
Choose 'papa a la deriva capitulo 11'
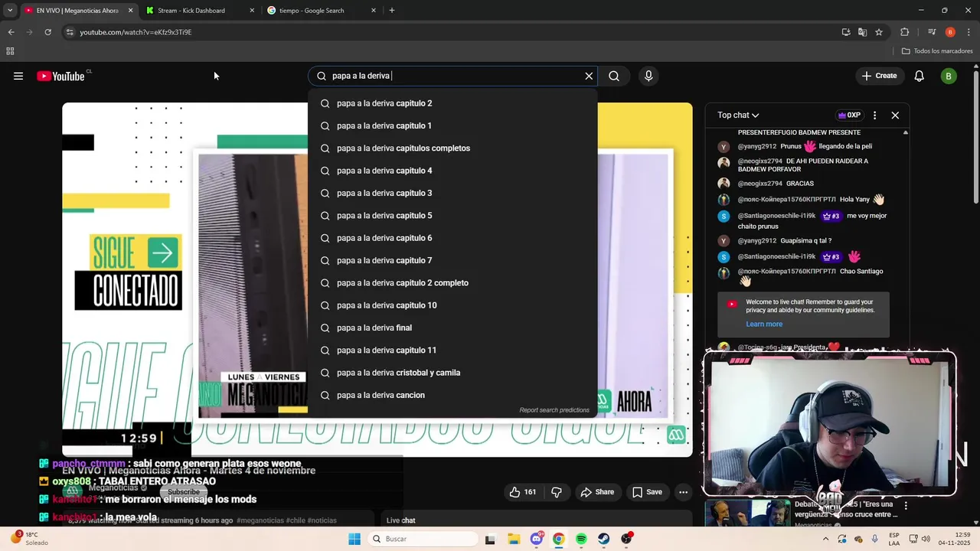(x=452, y=350)
